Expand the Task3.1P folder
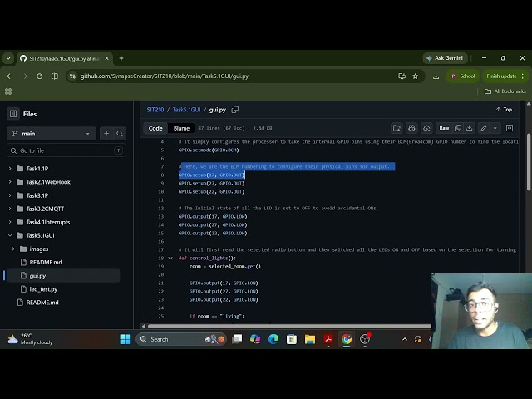The image size is (532, 399). click(x=10, y=195)
